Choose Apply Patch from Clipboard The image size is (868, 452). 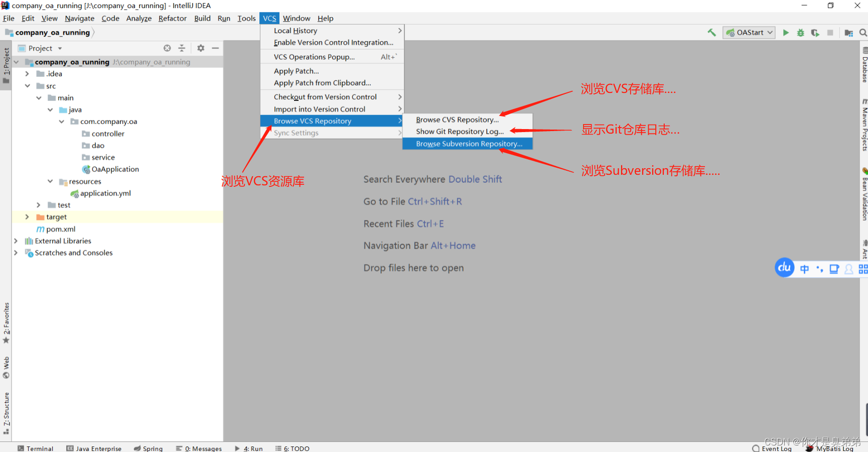click(x=332, y=83)
